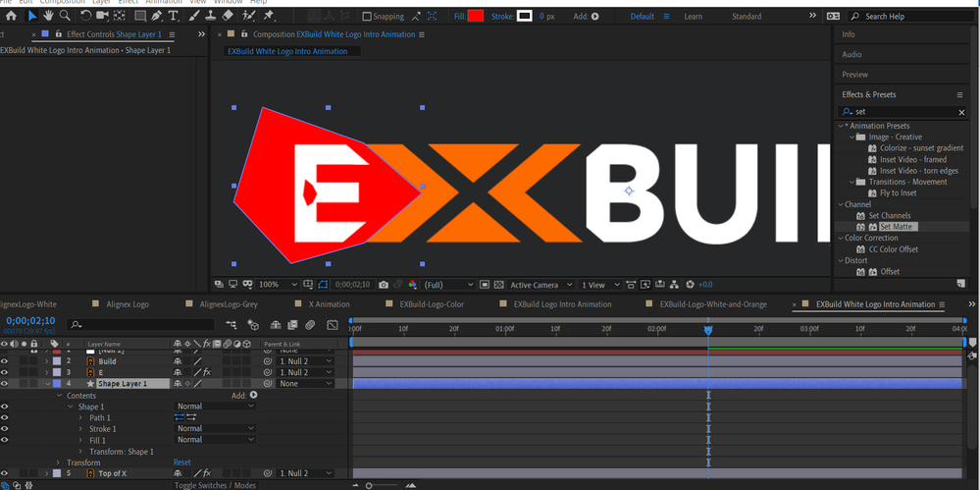
Task: Open the 100% magnification dropdown
Action: point(279,285)
